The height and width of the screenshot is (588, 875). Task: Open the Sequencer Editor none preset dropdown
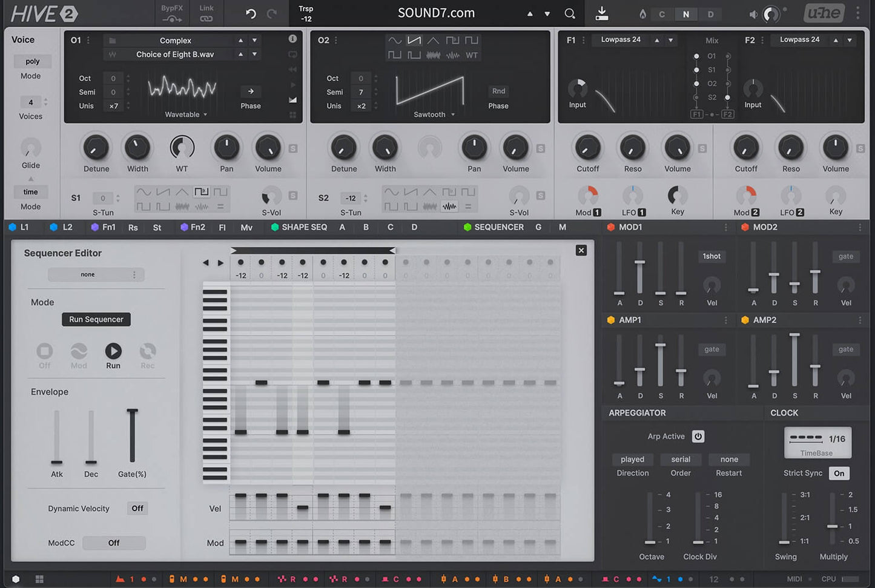coord(96,274)
